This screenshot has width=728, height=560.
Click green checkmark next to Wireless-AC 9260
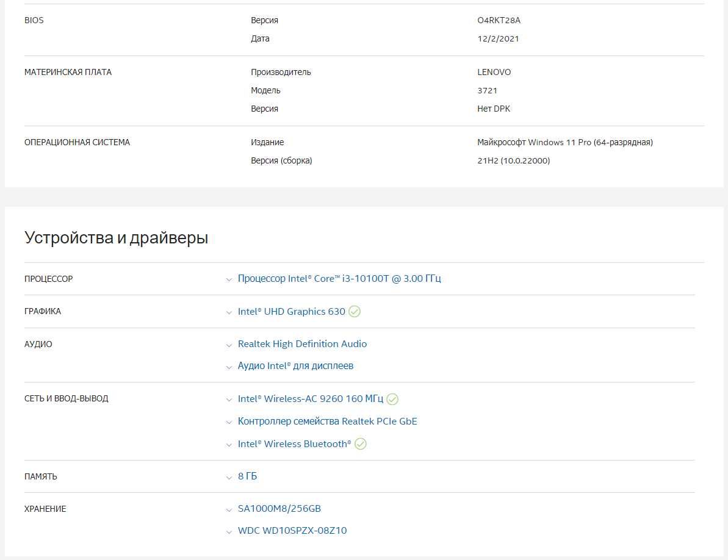click(x=392, y=399)
